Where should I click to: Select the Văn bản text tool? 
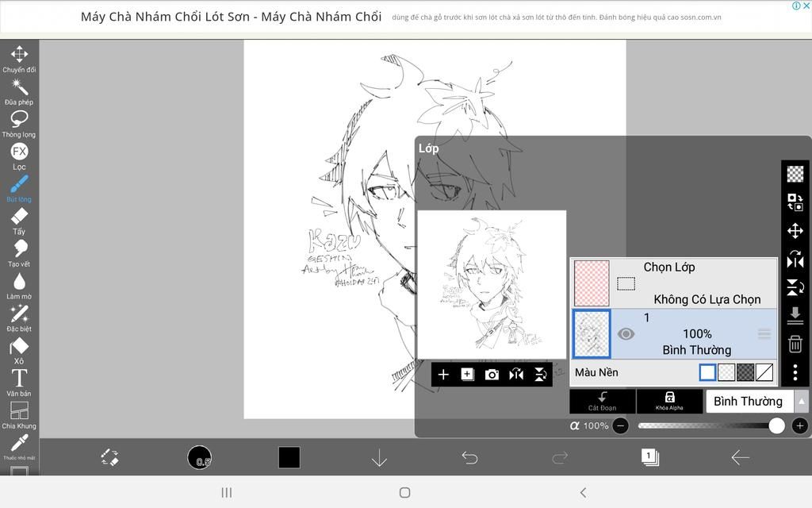point(19,383)
